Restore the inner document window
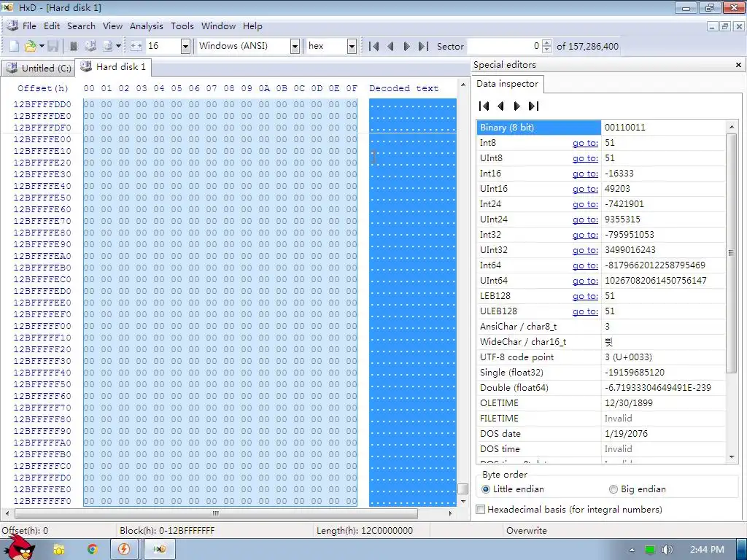This screenshot has width=747, height=560. (725, 27)
